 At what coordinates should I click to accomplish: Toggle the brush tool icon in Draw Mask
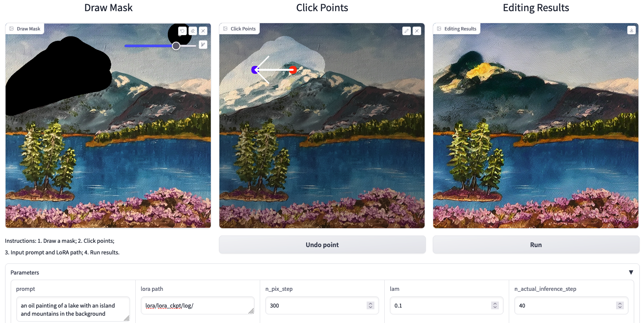click(203, 44)
